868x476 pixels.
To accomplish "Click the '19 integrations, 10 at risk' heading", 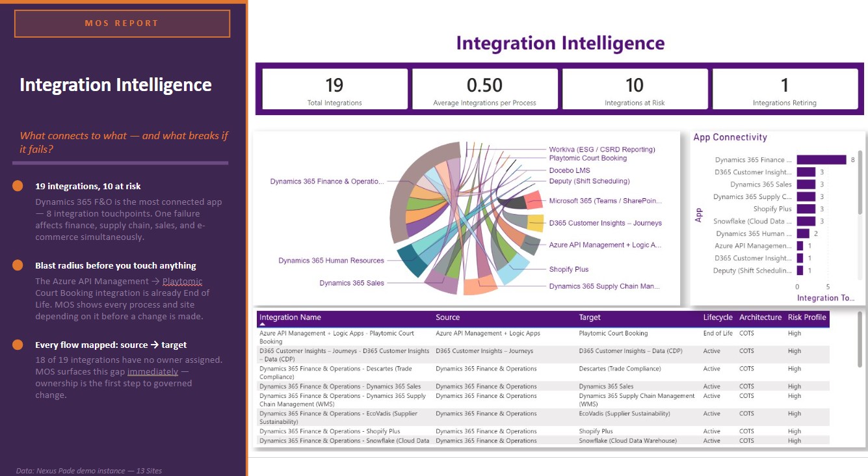I will point(88,187).
